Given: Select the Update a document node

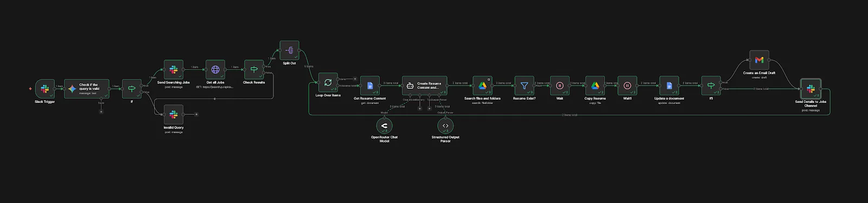Looking at the screenshot, I should point(669,86).
